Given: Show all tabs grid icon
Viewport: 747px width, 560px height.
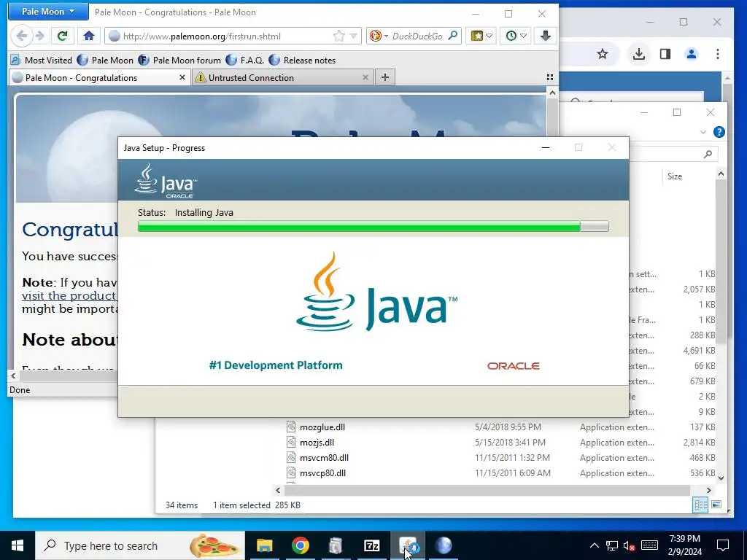Looking at the screenshot, I should click(x=550, y=77).
